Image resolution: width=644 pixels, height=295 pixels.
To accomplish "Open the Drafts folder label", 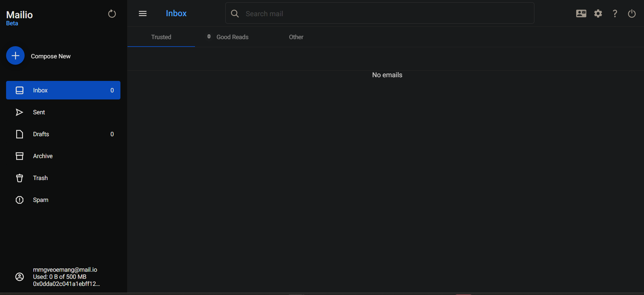I will click(x=41, y=134).
